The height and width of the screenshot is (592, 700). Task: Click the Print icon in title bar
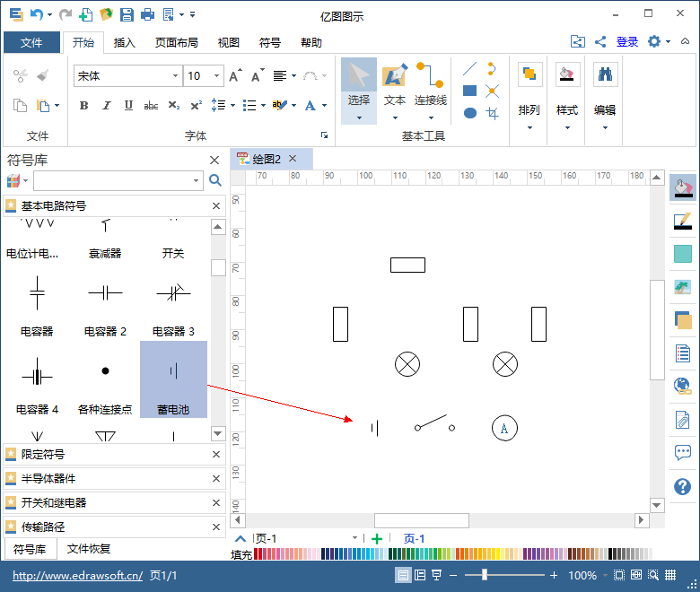coord(147,14)
